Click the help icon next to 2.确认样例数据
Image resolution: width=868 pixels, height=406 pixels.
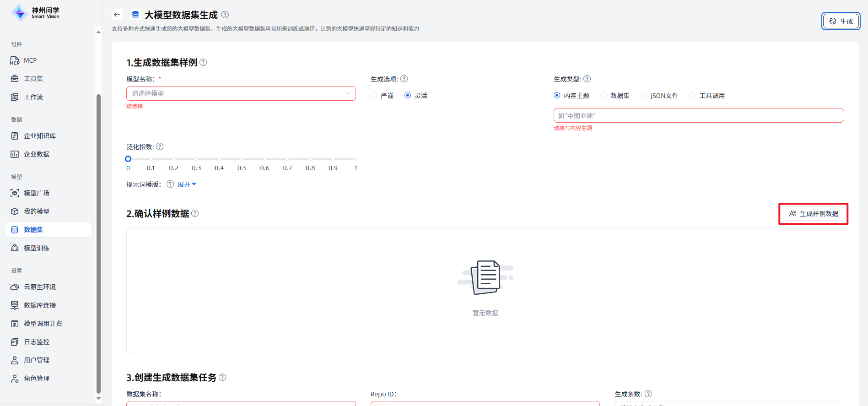(195, 213)
